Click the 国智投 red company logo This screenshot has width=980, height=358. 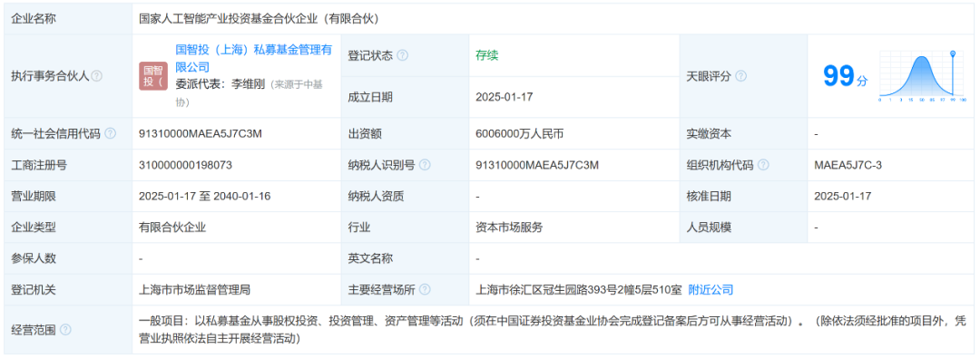click(x=153, y=75)
